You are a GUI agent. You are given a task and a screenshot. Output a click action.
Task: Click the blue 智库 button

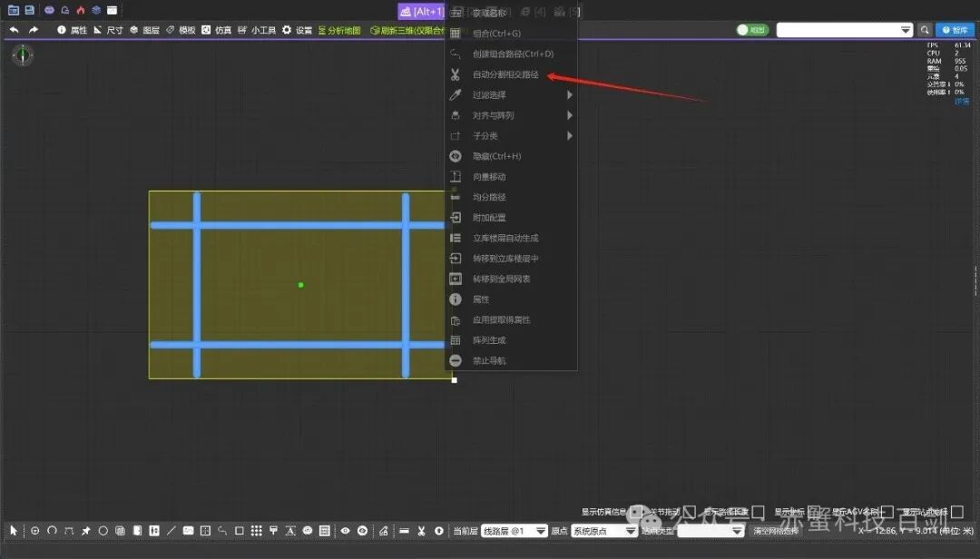click(x=955, y=30)
